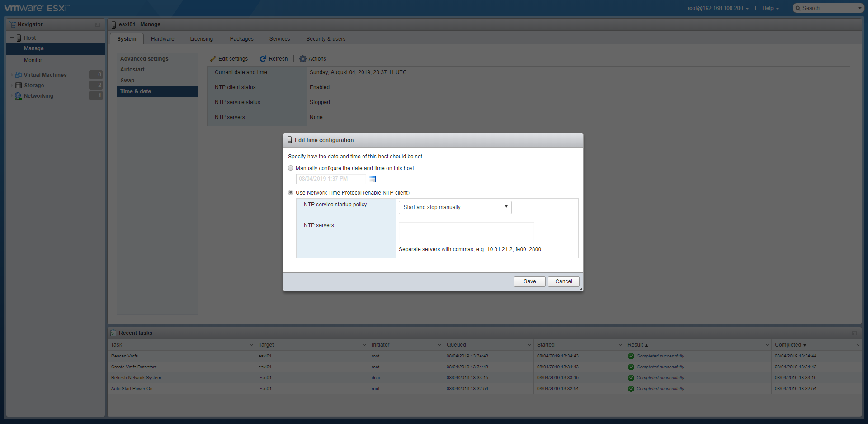Click the Actions gear icon

coord(303,59)
